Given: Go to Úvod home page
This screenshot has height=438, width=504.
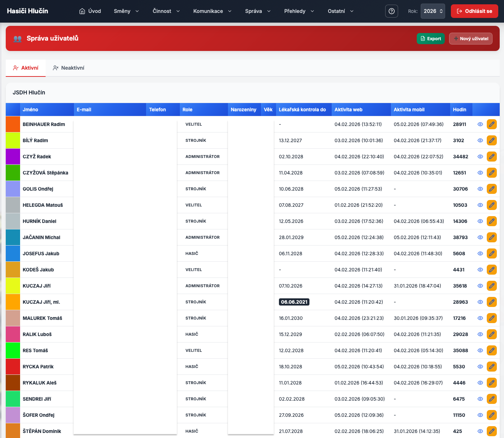Looking at the screenshot, I should (90, 11).
